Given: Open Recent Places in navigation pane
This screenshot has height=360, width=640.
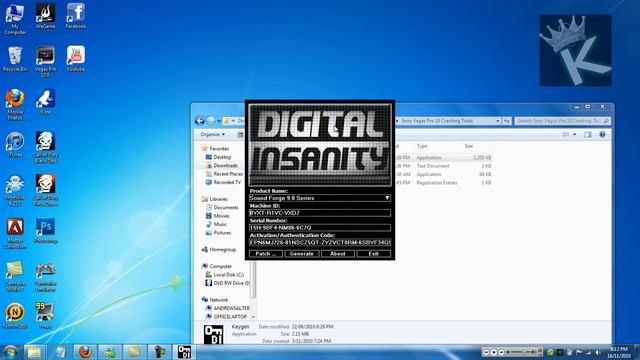Looking at the screenshot, I should 228,174.
